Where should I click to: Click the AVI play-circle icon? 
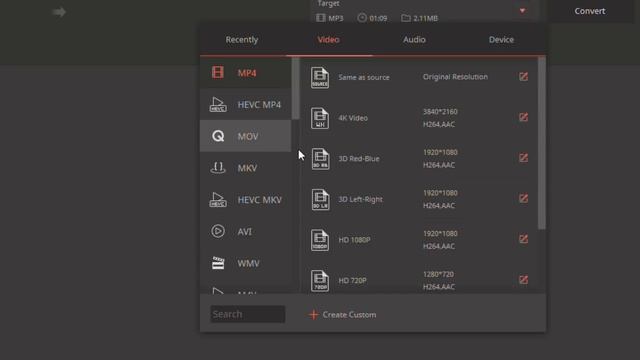click(x=218, y=231)
